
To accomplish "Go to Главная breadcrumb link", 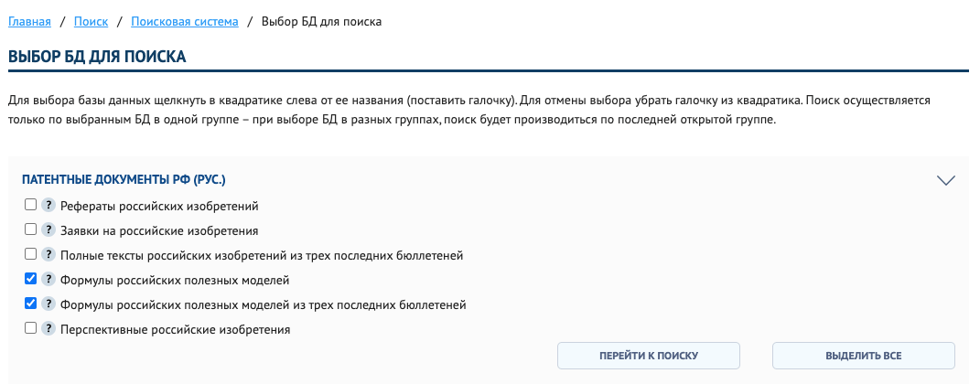I will click(29, 21).
